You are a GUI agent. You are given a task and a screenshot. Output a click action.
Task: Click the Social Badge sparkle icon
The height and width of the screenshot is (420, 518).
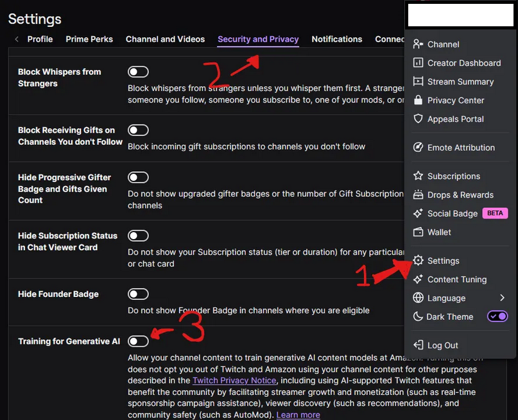tap(418, 214)
